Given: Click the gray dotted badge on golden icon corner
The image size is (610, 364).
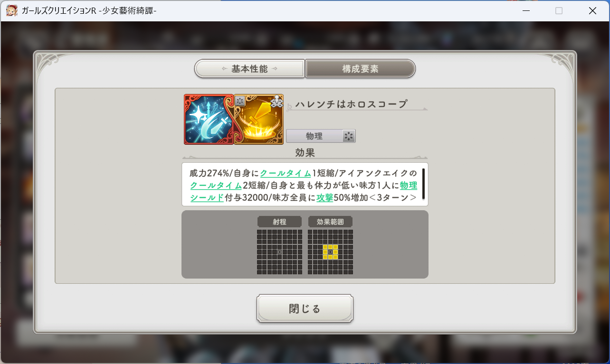Looking at the screenshot, I should pos(240,101).
